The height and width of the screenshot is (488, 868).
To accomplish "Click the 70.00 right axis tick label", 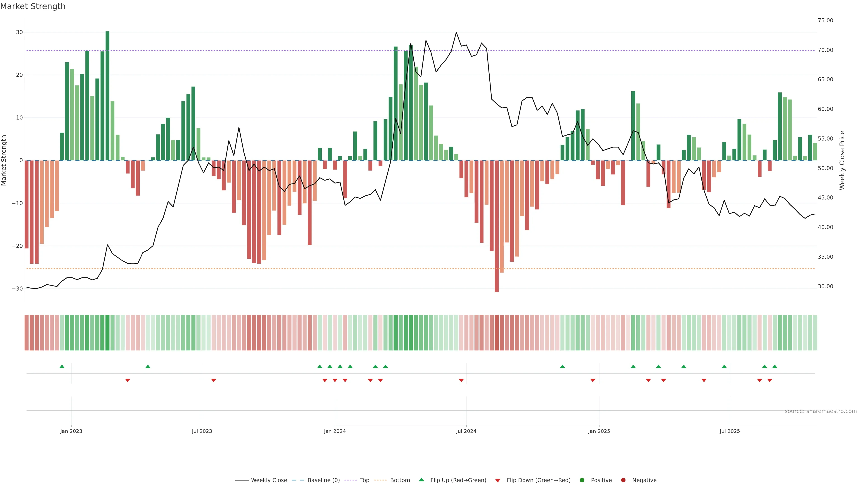I will click(825, 50).
